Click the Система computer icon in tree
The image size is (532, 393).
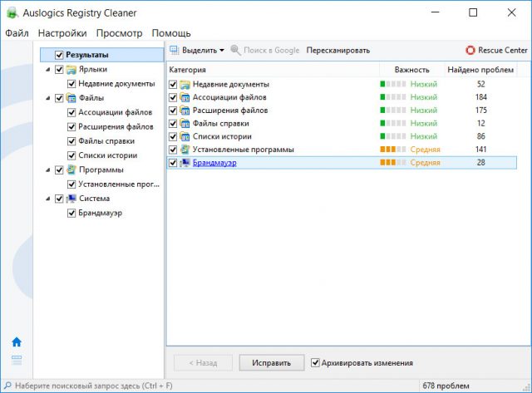71,199
